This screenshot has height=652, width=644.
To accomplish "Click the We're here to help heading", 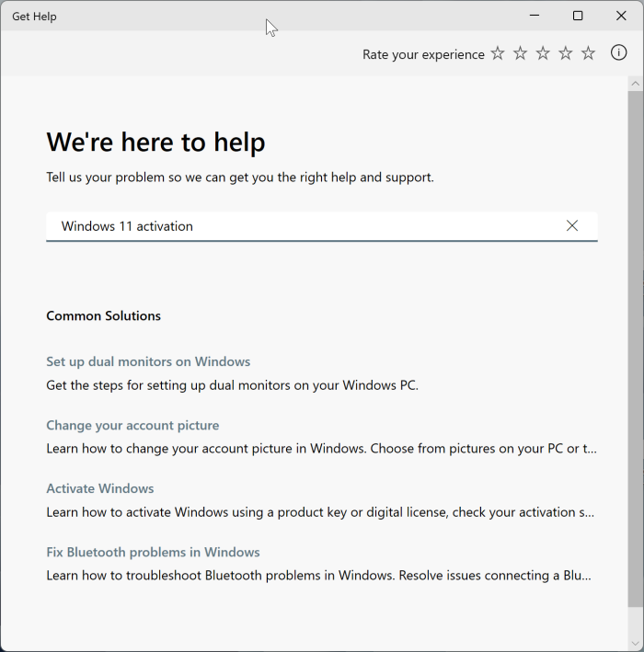I will [156, 143].
